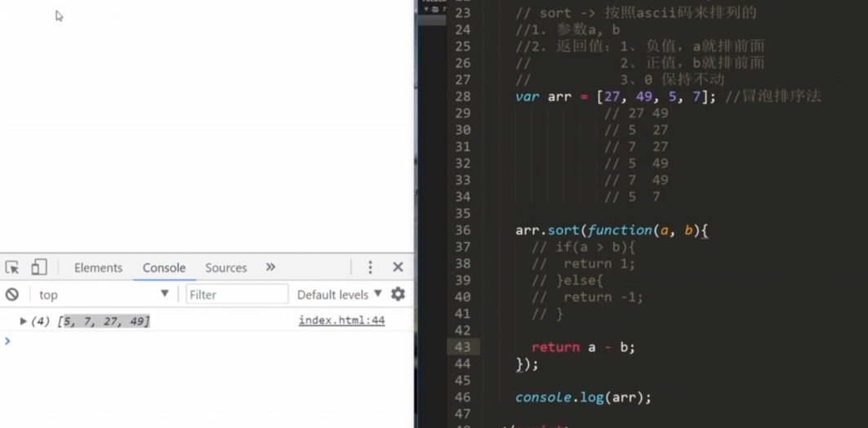Click the '//1. 参数a, b' comment line
The width and height of the screenshot is (868, 428).
click(568, 30)
